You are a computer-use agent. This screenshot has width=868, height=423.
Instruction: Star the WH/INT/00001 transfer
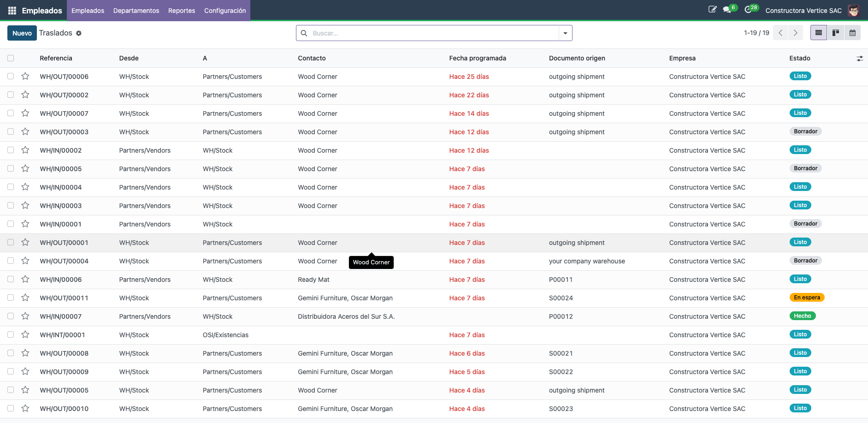coord(25,334)
